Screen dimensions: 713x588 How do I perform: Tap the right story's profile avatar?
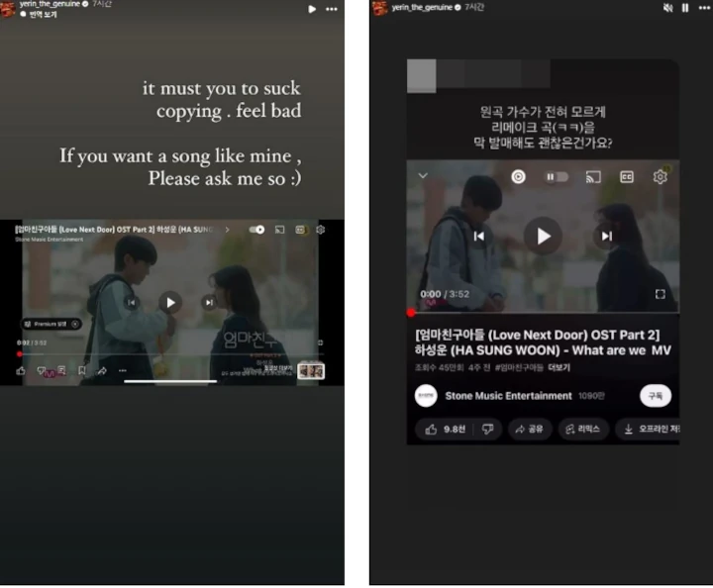[380, 8]
